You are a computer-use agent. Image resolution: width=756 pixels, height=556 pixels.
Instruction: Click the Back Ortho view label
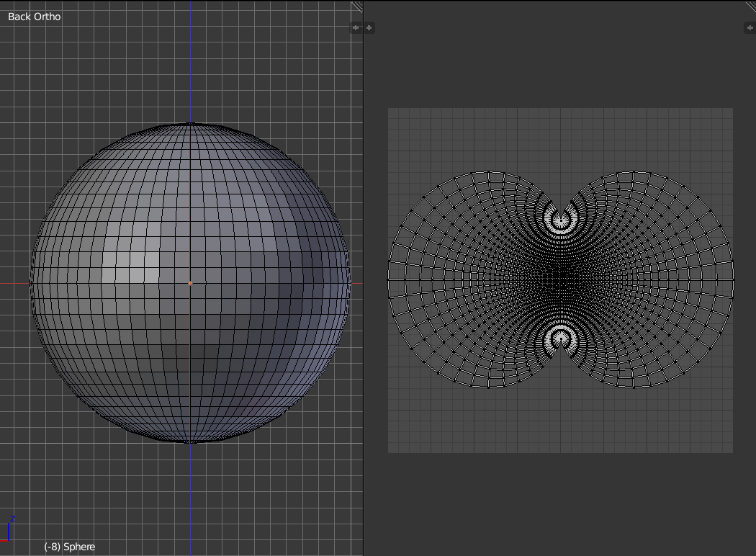pos(35,16)
